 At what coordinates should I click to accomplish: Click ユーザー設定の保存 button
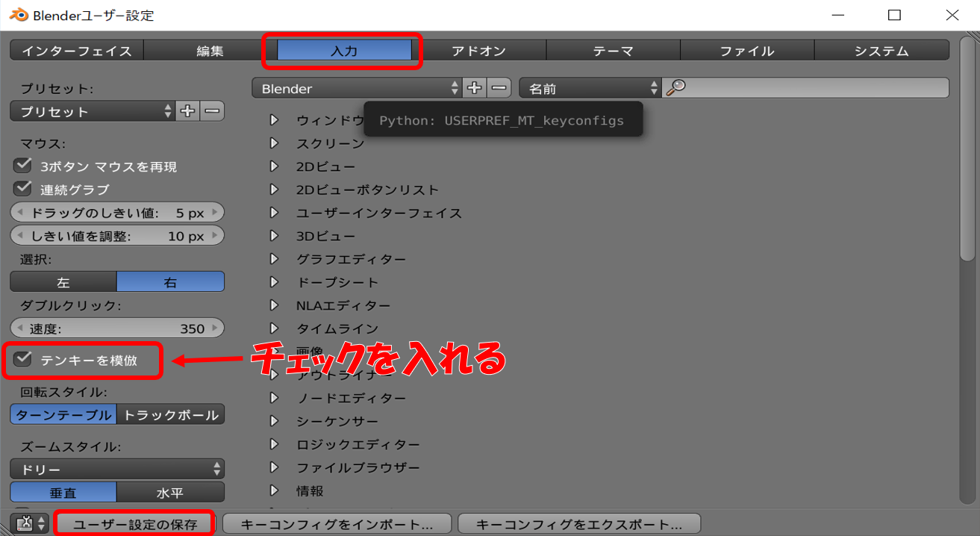[135, 524]
